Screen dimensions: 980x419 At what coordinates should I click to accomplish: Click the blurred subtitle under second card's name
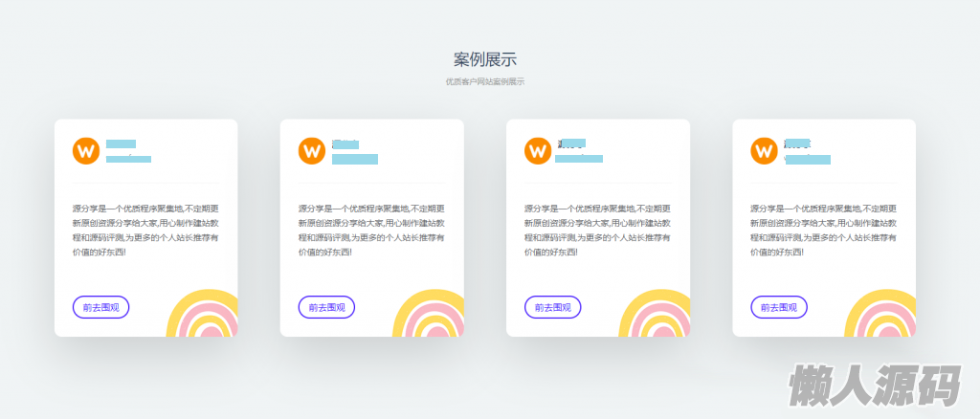355,159
